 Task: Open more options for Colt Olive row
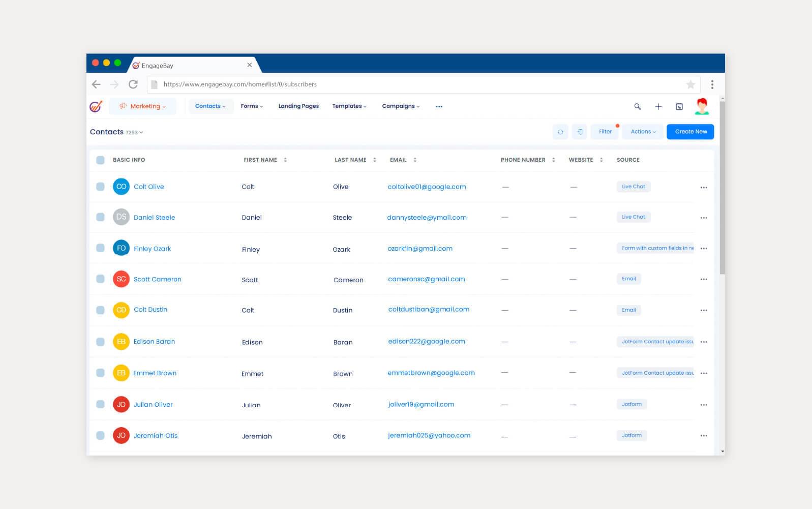(703, 188)
